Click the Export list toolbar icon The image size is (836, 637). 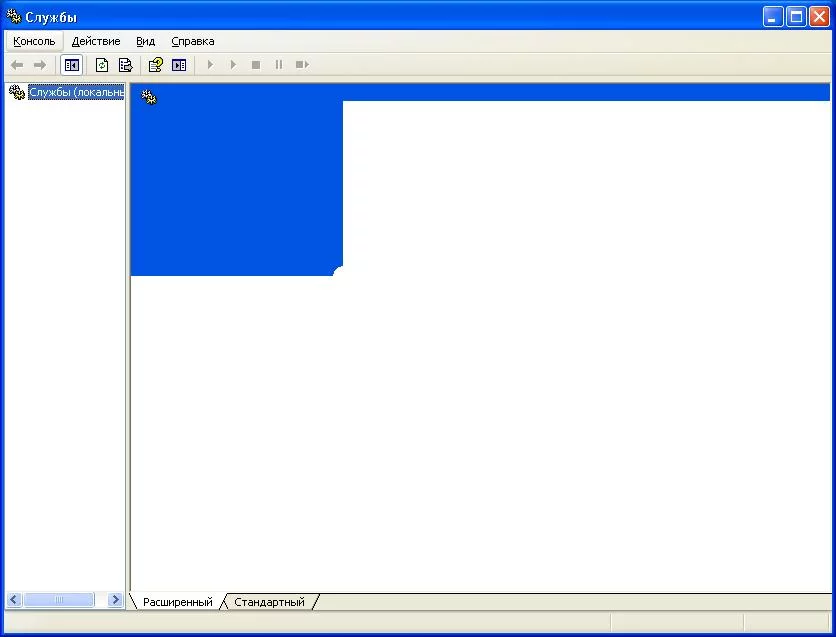click(x=126, y=65)
